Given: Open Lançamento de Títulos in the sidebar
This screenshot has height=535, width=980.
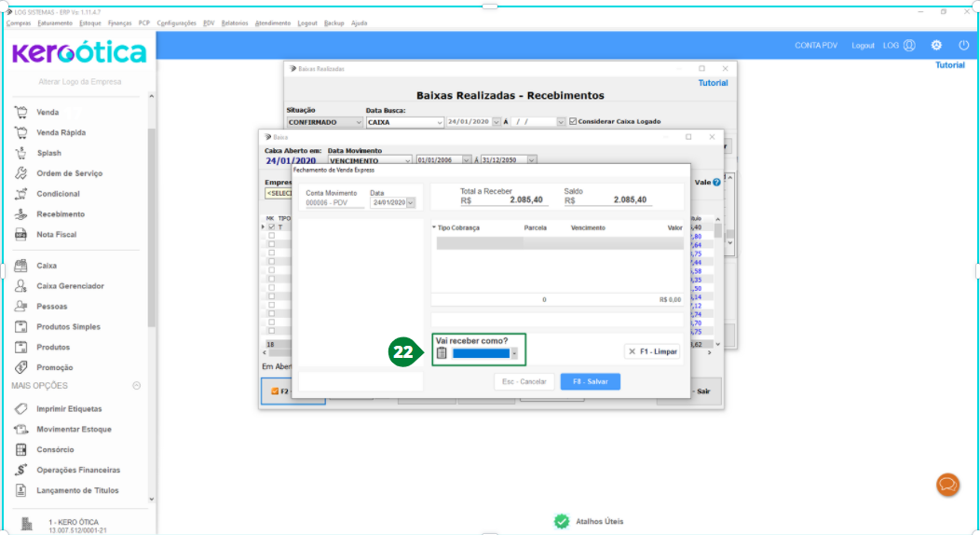Looking at the screenshot, I should (x=77, y=490).
